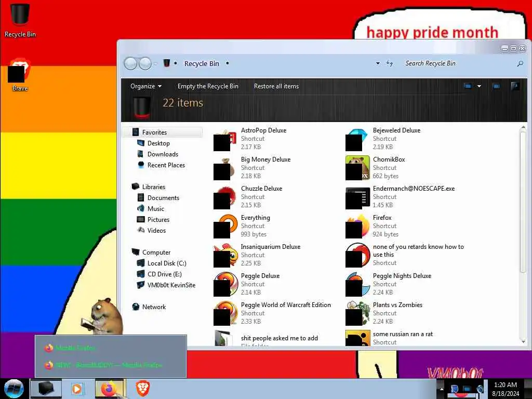This screenshot has height=399, width=532.
Task: Select Music library
Action: tap(156, 209)
